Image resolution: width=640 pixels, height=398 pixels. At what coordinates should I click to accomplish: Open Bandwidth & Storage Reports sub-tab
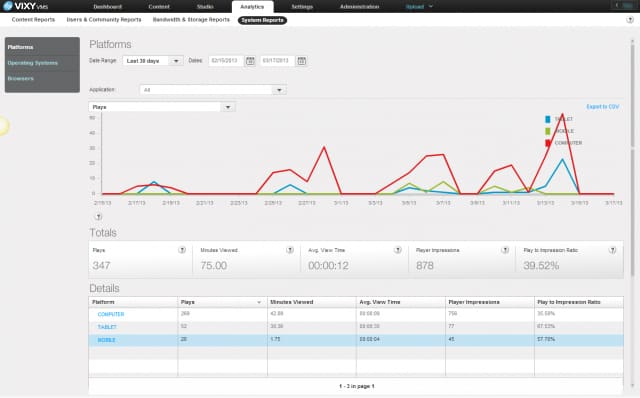[x=191, y=20]
